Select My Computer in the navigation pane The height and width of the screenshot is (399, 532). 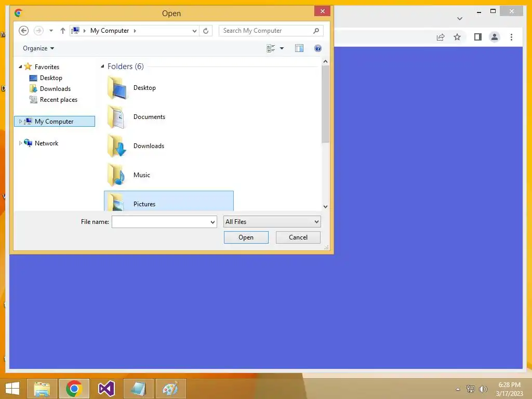(54, 121)
